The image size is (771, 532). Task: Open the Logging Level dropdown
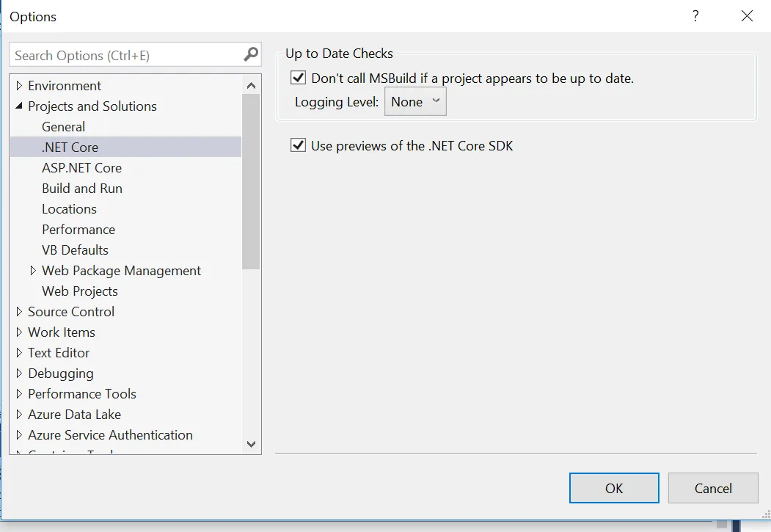click(x=415, y=102)
